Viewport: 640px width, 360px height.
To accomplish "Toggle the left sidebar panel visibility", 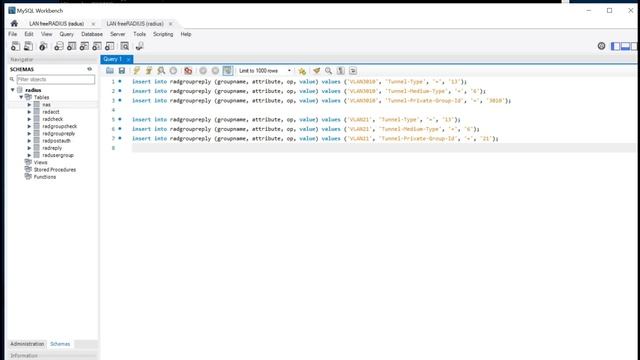I will (616, 46).
